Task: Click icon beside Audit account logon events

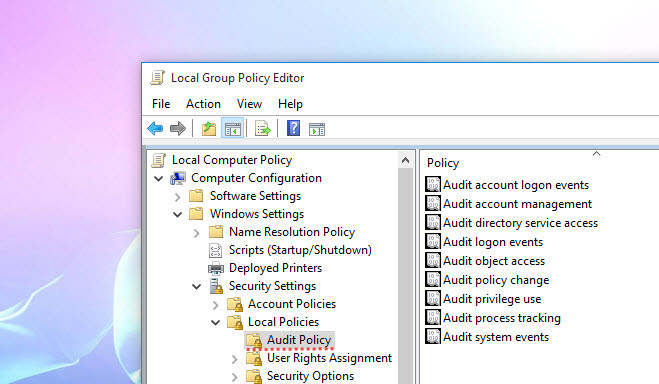Action: click(432, 184)
